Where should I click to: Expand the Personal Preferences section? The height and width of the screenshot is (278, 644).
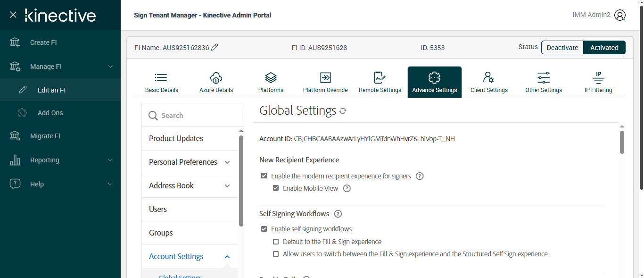click(x=227, y=162)
